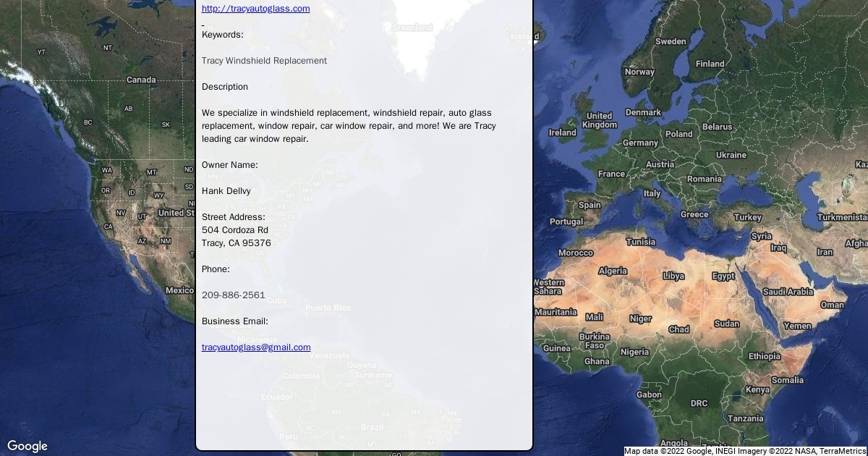Click the tracyautoglass@gmail.com email link
Image resolution: width=868 pixels, height=456 pixels.
click(x=256, y=347)
